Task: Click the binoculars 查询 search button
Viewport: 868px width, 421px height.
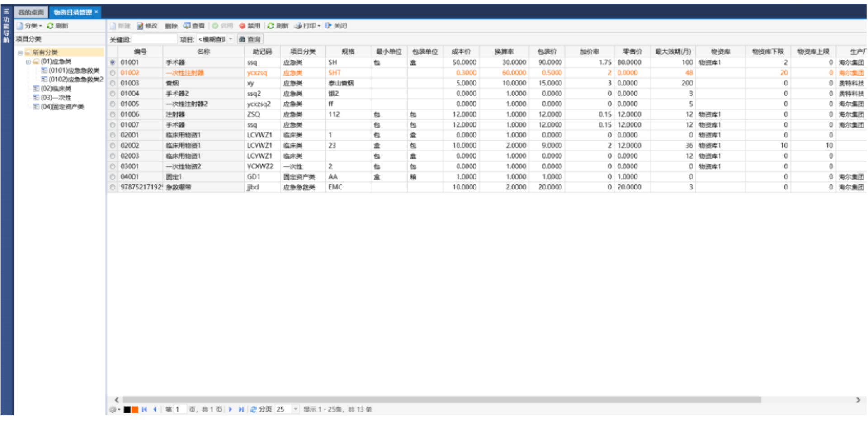Action: point(250,39)
